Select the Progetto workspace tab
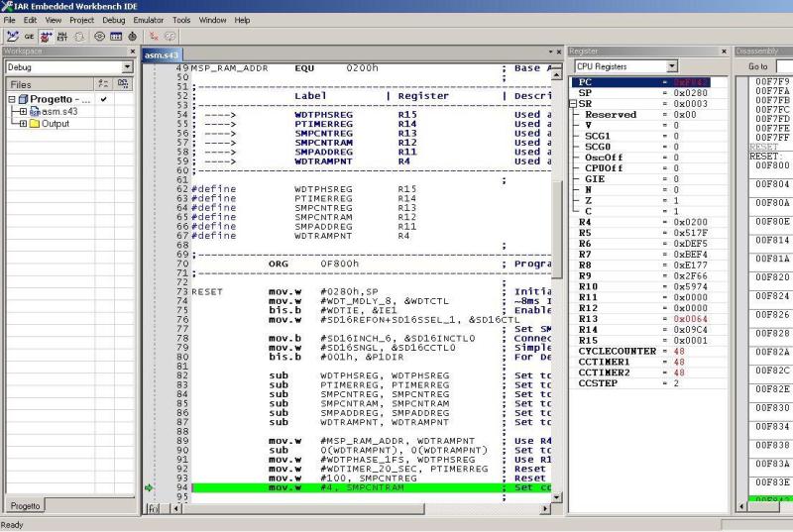793x532 pixels. point(26,505)
